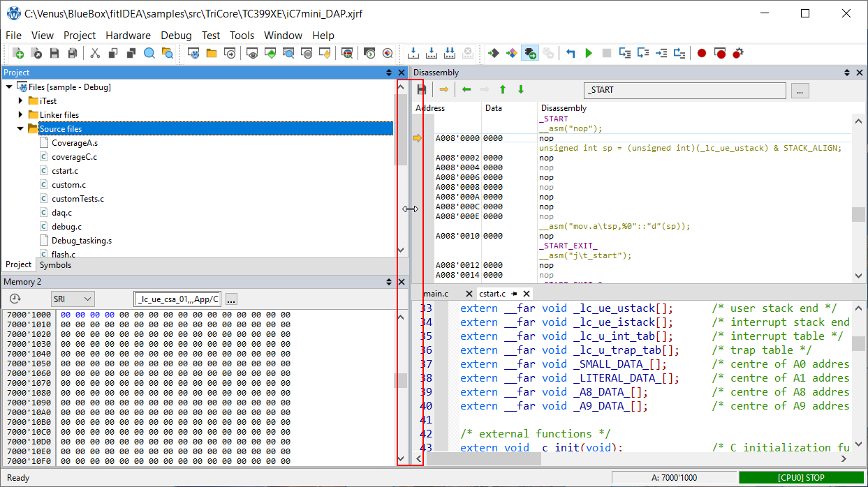Click the Cut scissors icon

point(95,53)
